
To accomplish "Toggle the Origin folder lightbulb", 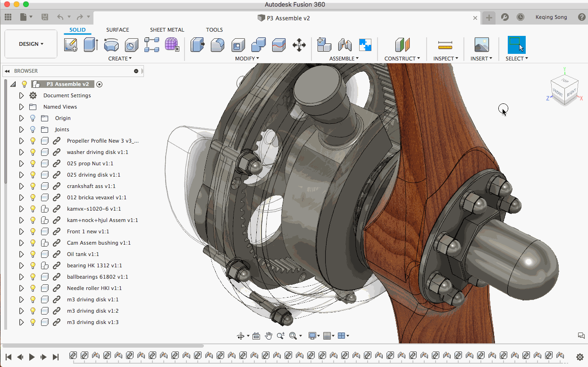I will [x=33, y=118].
